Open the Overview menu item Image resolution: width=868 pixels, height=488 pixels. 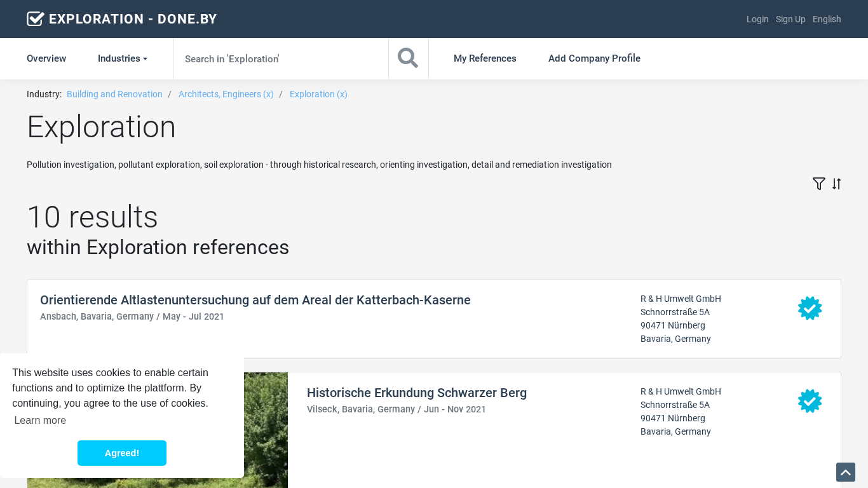[x=46, y=58]
